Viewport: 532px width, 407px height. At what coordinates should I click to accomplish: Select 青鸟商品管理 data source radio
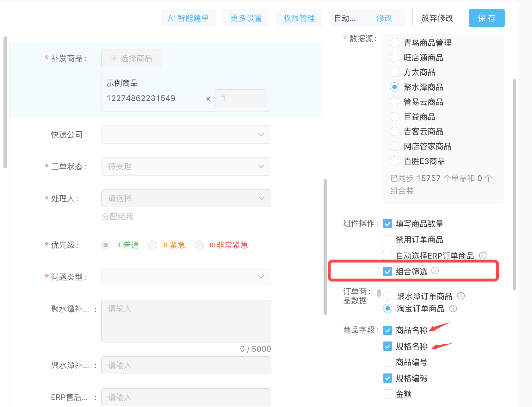(394, 43)
